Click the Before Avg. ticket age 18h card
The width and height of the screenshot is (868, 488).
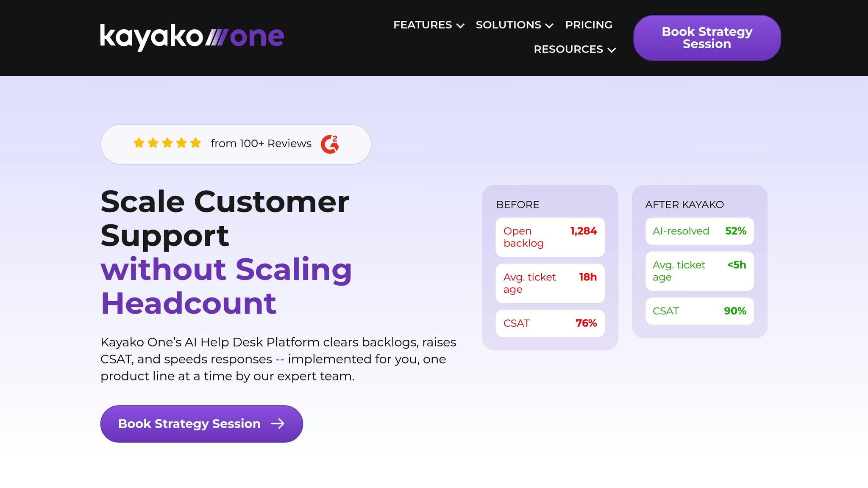550,283
